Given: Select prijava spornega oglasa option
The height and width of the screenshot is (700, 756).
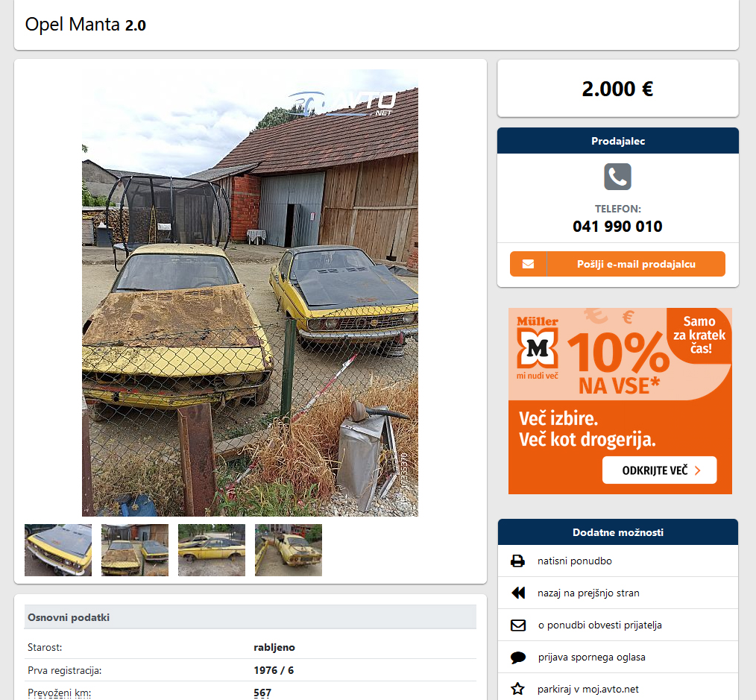Looking at the screenshot, I should pyautogui.click(x=591, y=658).
